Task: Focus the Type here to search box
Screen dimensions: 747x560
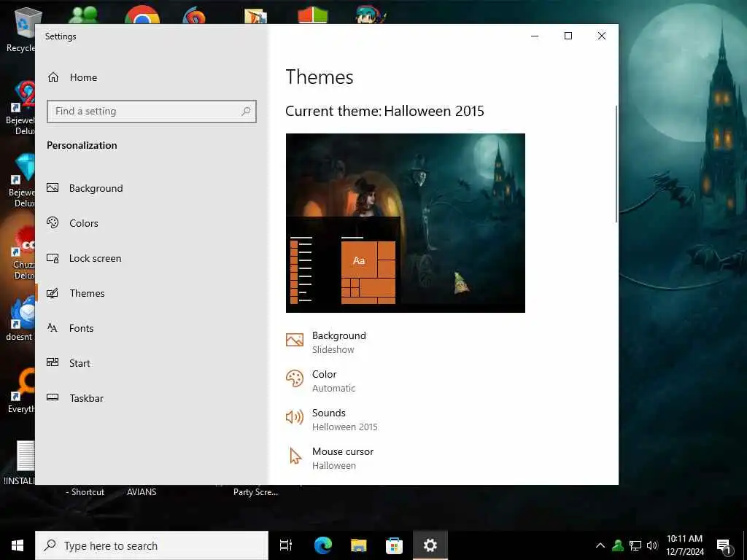Action: point(152,545)
